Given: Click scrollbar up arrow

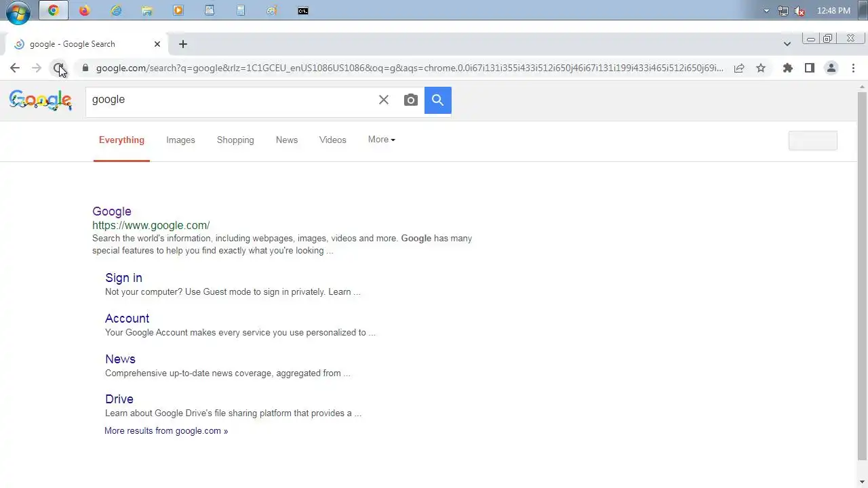Looking at the screenshot, I should coord(863,87).
